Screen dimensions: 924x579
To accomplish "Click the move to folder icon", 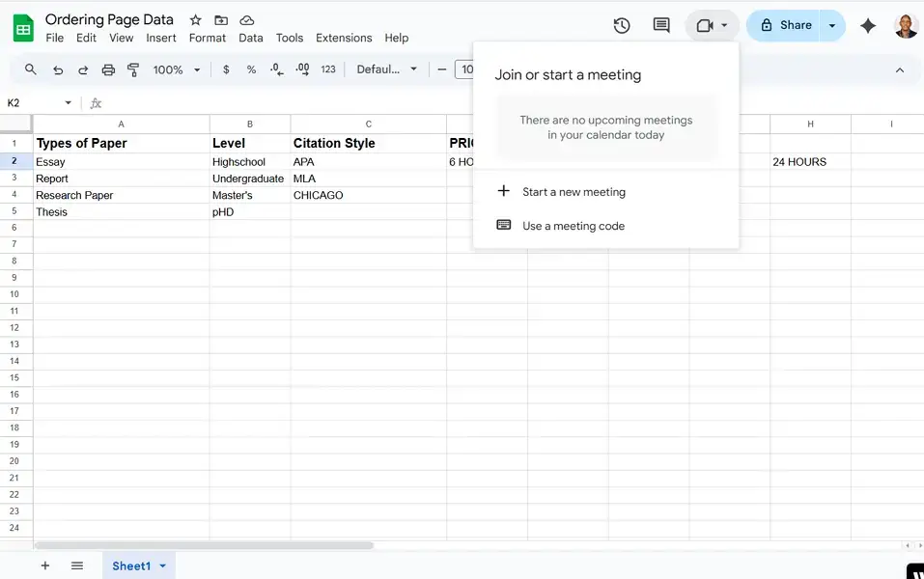I will (221, 20).
